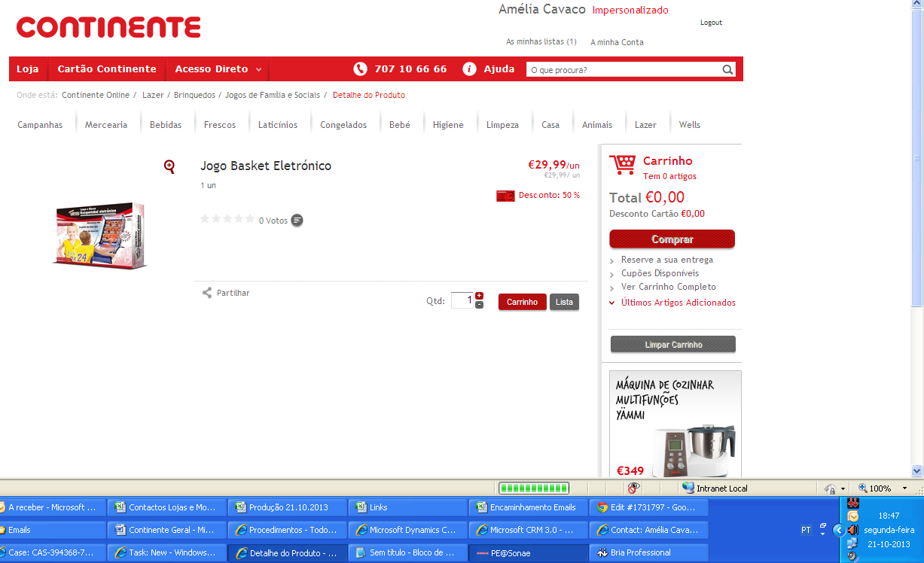924x563 pixels.
Task: Open Reserve a sua entrega link
Action: [x=666, y=260]
